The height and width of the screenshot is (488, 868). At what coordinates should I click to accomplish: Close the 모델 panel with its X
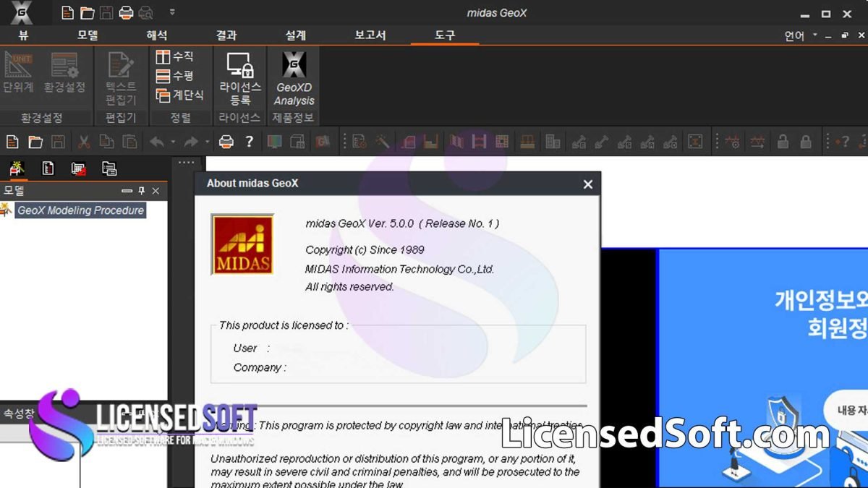click(155, 191)
